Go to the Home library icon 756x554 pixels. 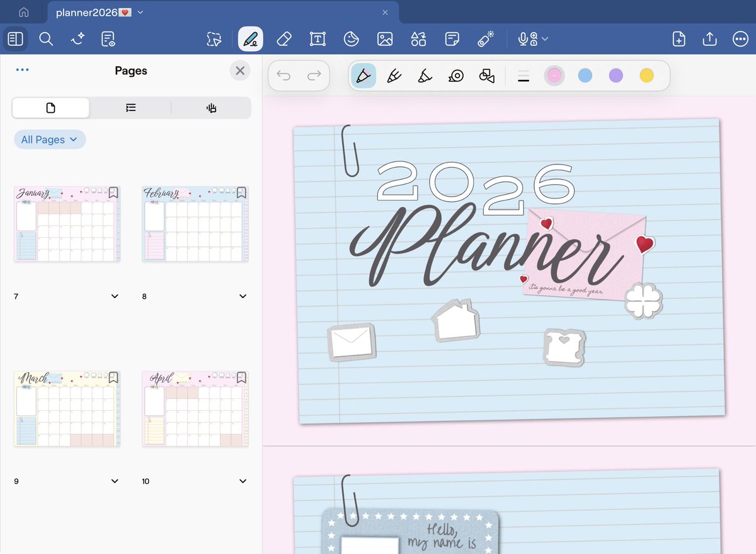pyautogui.click(x=24, y=13)
